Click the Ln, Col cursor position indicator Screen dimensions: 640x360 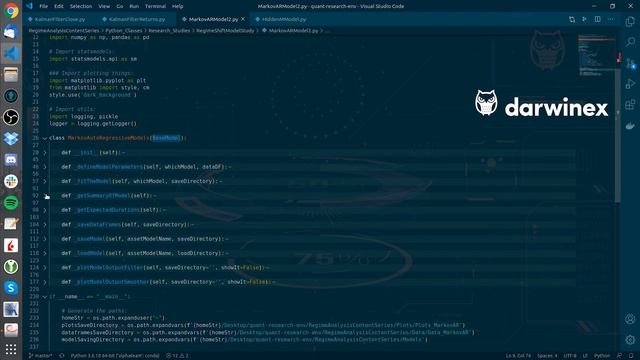[518, 356]
